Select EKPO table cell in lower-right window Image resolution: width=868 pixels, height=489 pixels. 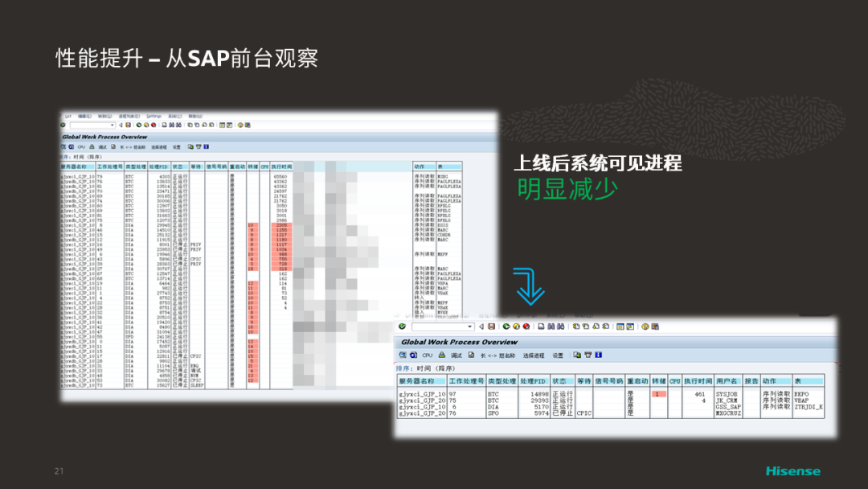click(x=801, y=394)
